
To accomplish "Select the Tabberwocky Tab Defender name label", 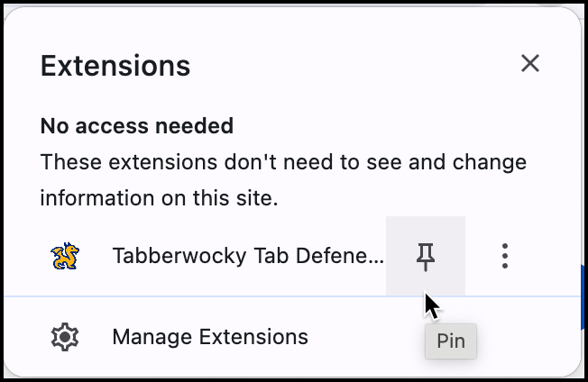I will tap(247, 257).
